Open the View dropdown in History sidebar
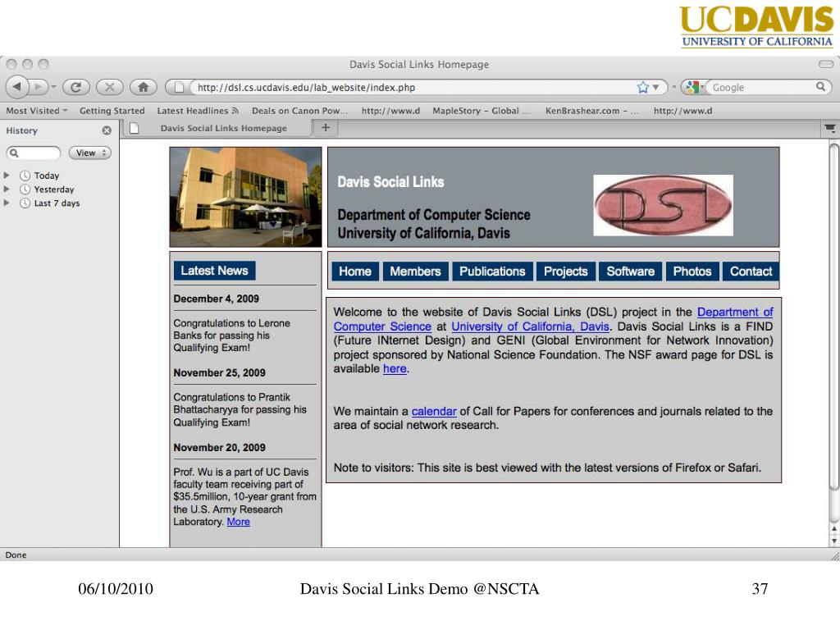 click(90, 153)
